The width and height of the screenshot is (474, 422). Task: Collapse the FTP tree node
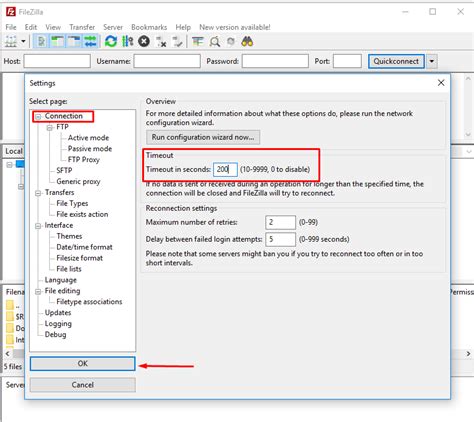50,128
